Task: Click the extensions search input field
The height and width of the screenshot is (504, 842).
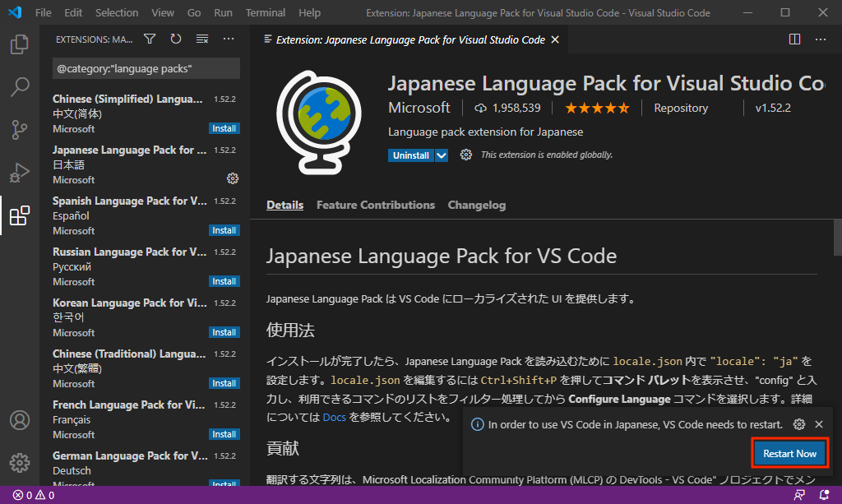Action: tap(146, 69)
